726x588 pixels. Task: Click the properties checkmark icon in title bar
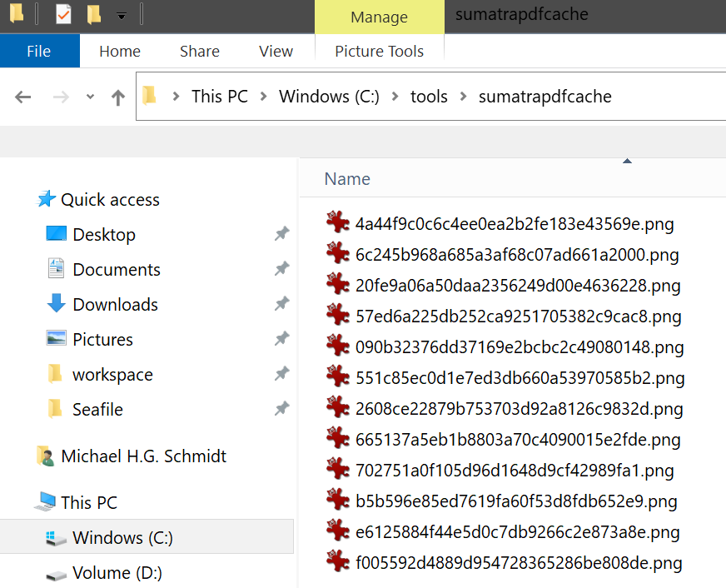63,14
